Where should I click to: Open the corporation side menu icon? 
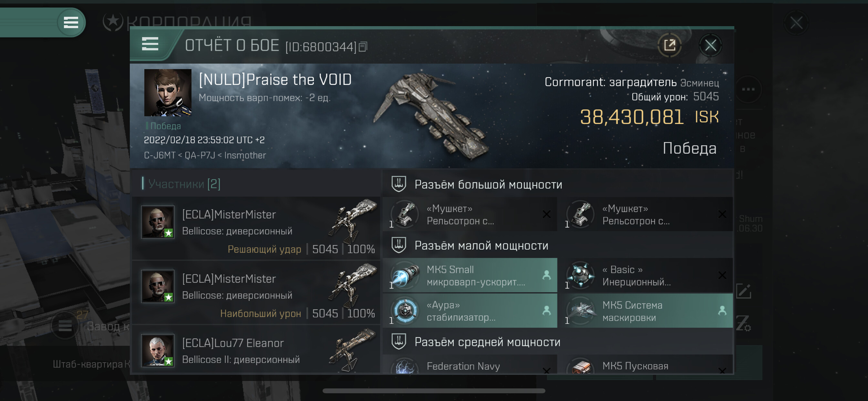(x=71, y=23)
